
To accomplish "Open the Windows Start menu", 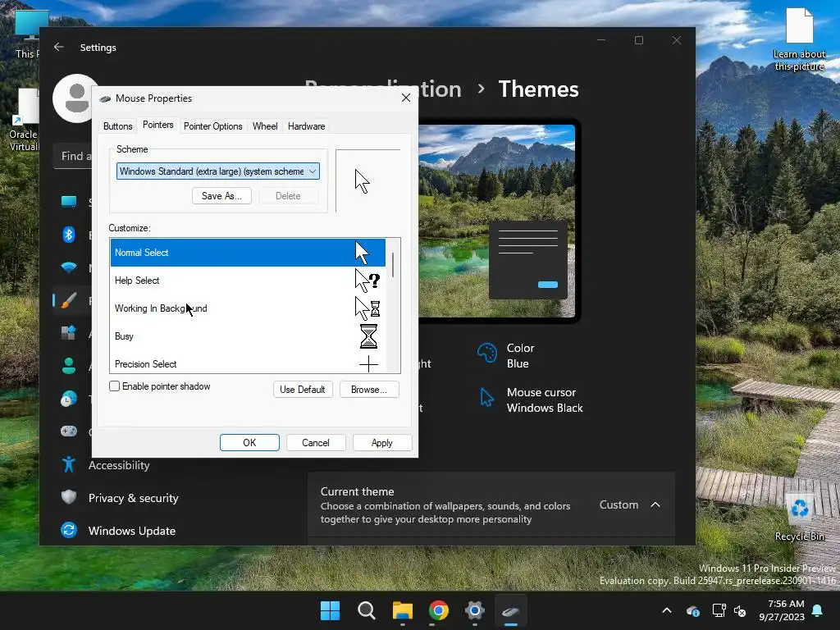I will [330, 610].
